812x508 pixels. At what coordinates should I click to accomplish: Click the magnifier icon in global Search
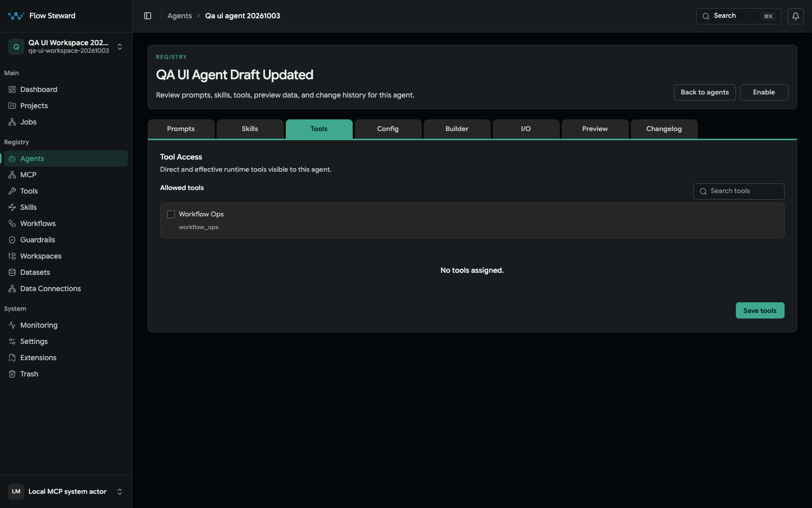pos(706,16)
